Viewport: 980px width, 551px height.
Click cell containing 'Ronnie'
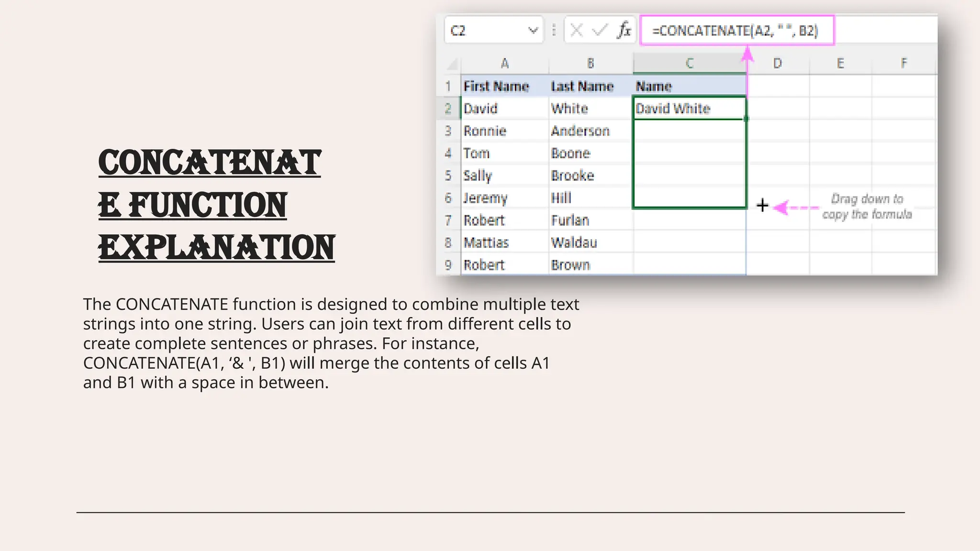tap(505, 131)
